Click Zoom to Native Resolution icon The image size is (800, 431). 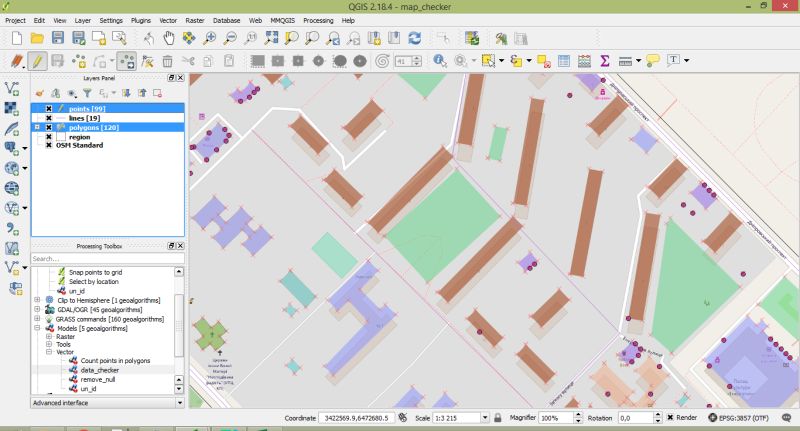tap(251, 38)
